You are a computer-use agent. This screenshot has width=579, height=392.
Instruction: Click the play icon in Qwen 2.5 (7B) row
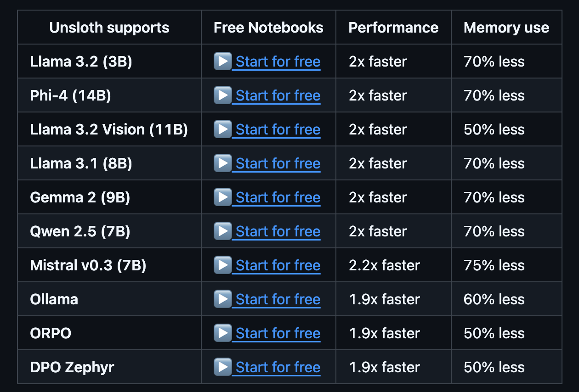click(x=222, y=231)
